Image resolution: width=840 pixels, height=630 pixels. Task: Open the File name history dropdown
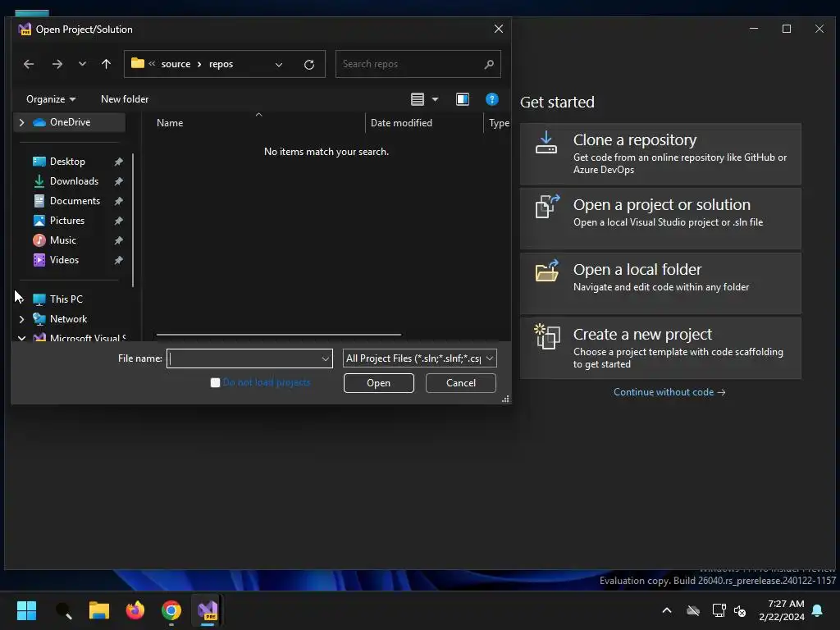point(325,358)
